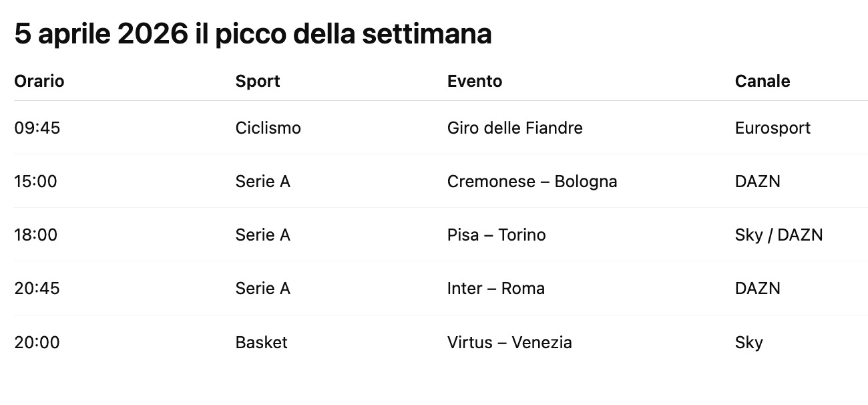This screenshot has width=868, height=405.
Task: Select the Cremonese – Bologna event
Action: pos(532,181)
